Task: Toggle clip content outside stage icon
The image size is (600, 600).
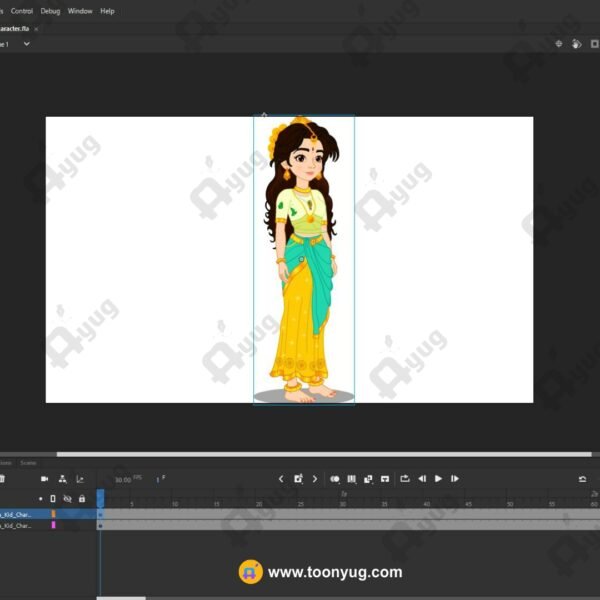Action: 594,44
